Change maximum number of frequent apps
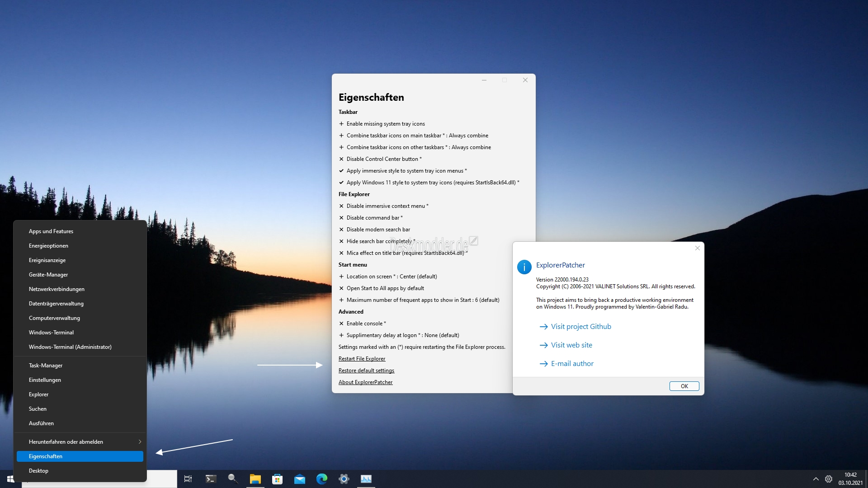This screenshot has width=868, height=488. click(x=419, y=300)
